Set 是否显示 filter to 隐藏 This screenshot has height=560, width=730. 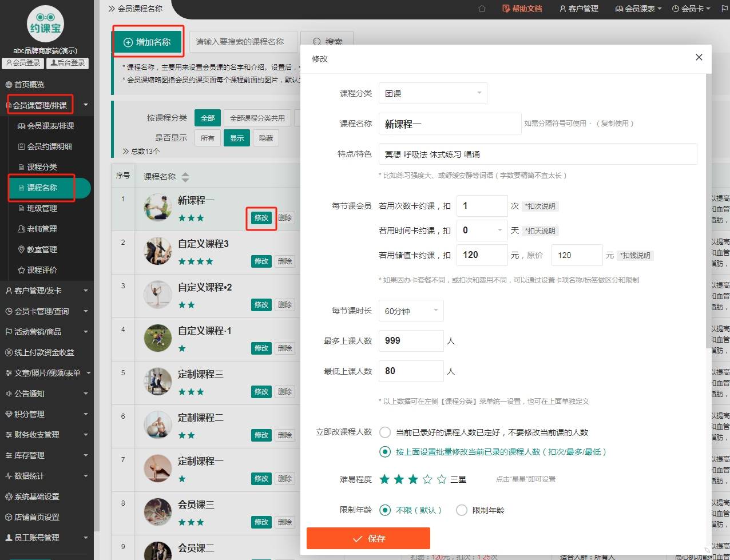[266, 138]
